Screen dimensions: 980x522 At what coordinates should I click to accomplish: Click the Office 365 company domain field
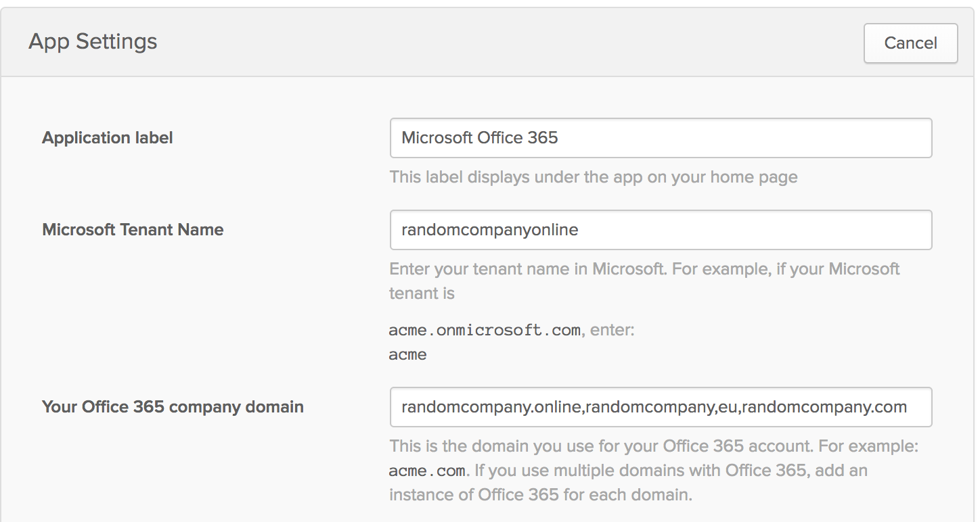tap(661, 407)
